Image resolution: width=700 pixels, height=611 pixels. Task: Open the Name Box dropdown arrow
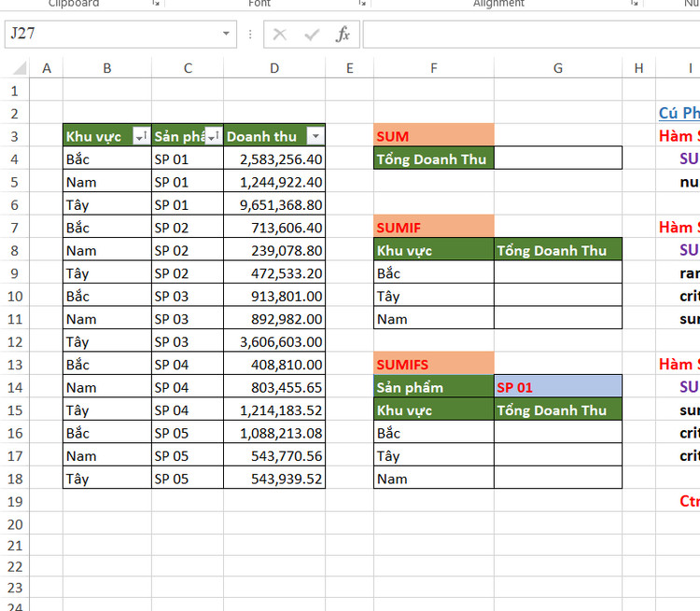tap(227, 34)
